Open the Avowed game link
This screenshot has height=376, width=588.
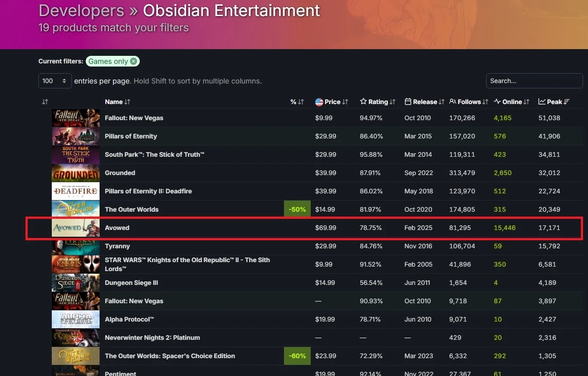click(117, 228)
